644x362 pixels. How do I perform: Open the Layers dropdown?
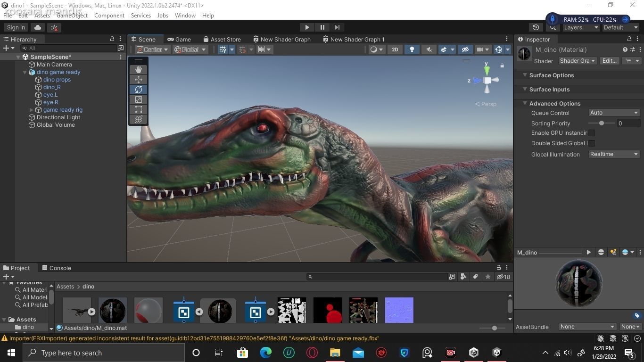point(581,27)
